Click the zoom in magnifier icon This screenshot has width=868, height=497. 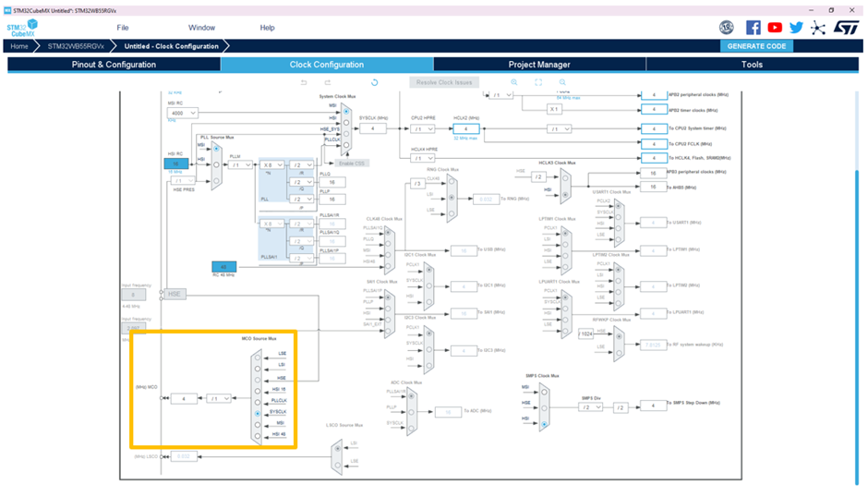tap(514, 82)
